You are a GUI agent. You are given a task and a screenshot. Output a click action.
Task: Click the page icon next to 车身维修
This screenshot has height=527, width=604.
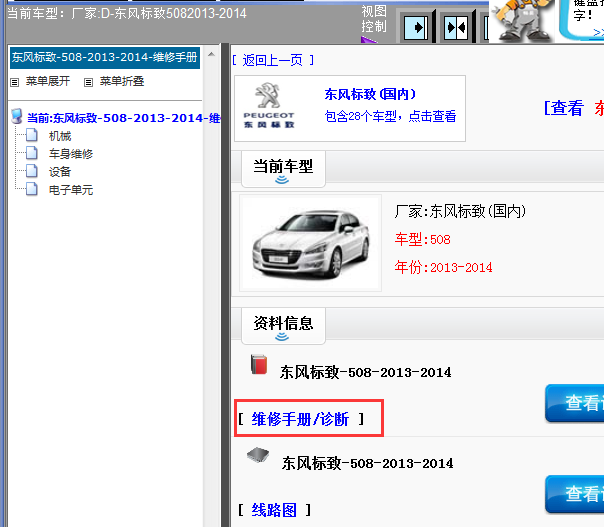click(32, 153)
